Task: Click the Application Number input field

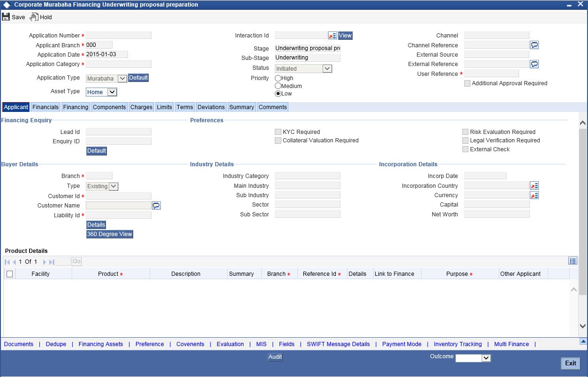Action: coord(119,35)
